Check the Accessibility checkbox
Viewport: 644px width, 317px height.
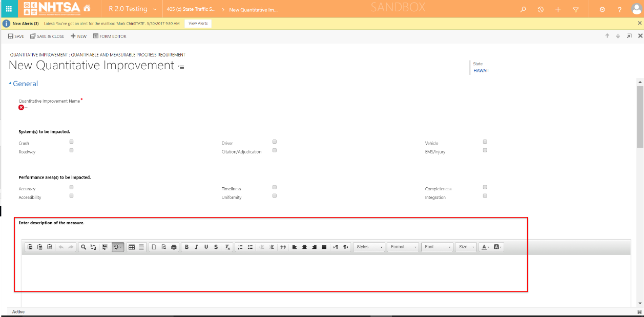[72, 195]
